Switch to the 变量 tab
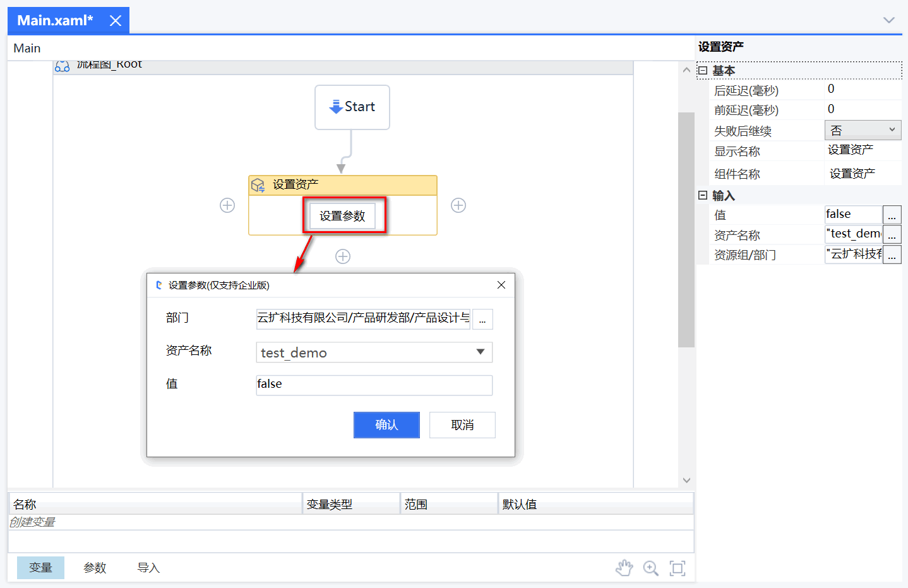908x588 pixels. [x=40, y=568]
